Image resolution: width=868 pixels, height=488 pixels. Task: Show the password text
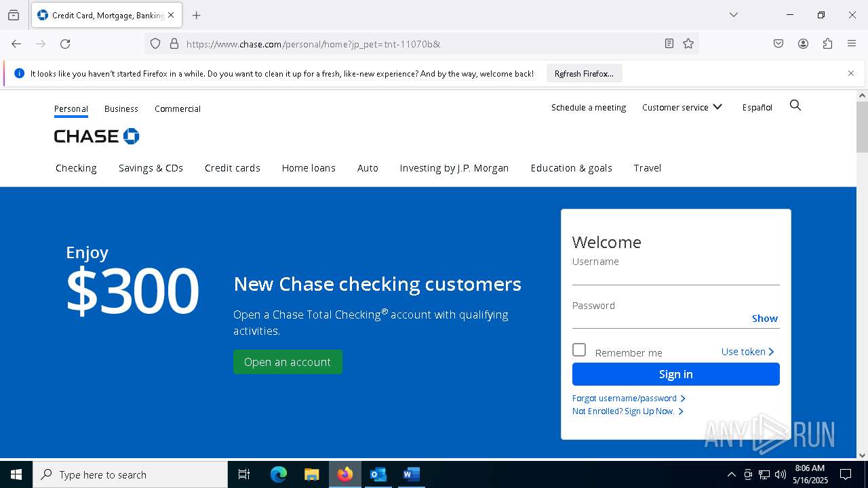tap(765, 319)
